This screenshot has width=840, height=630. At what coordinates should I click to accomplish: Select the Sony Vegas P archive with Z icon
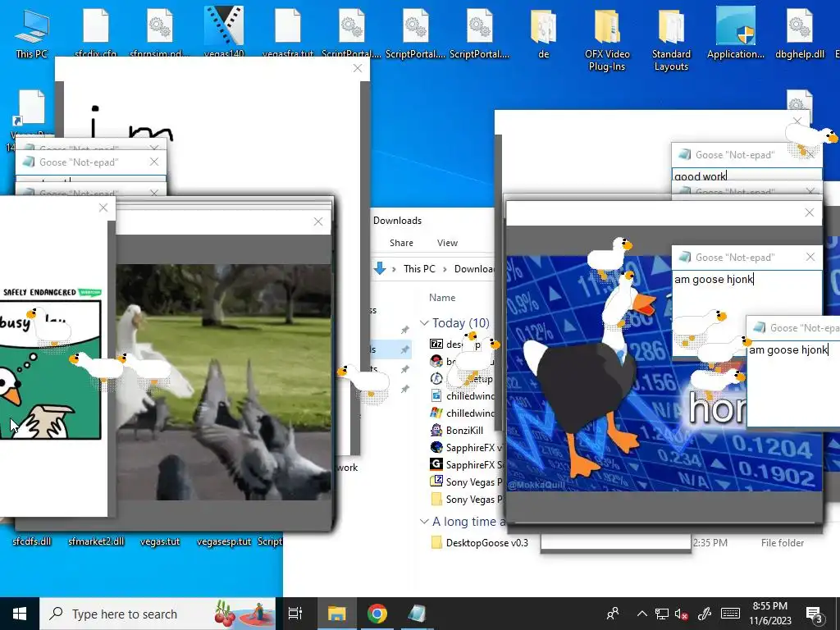[x=466, y=482]
